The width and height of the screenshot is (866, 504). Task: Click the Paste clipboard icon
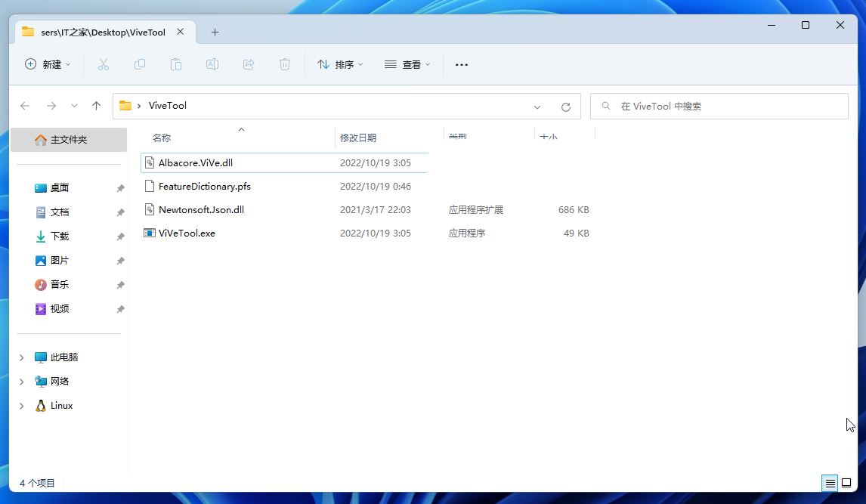click(176, 65)
